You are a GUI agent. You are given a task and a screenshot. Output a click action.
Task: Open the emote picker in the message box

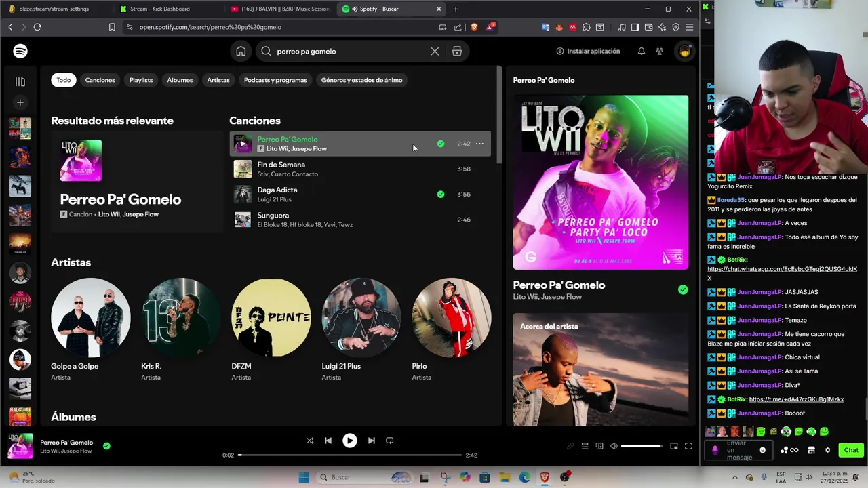[x=763, y=450]
